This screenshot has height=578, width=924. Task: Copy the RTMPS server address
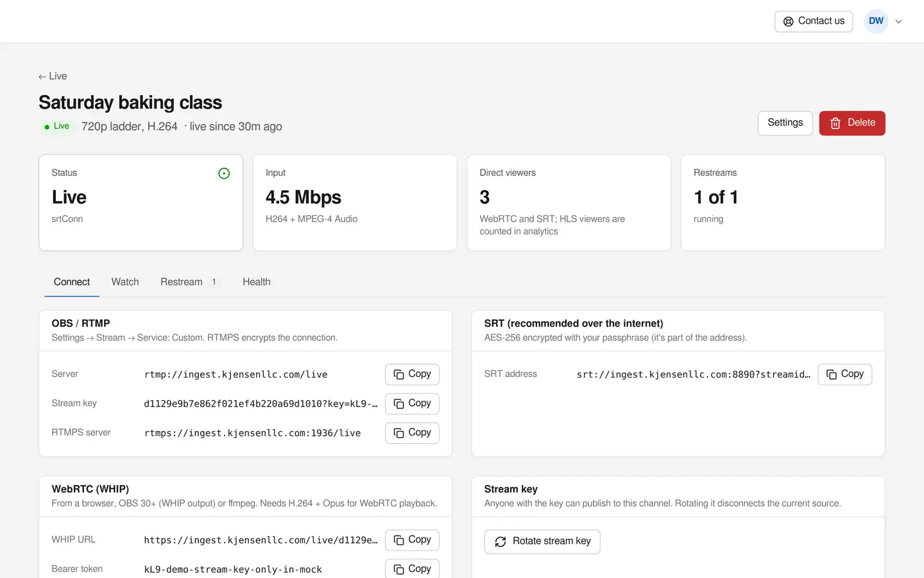pos(412,433)
